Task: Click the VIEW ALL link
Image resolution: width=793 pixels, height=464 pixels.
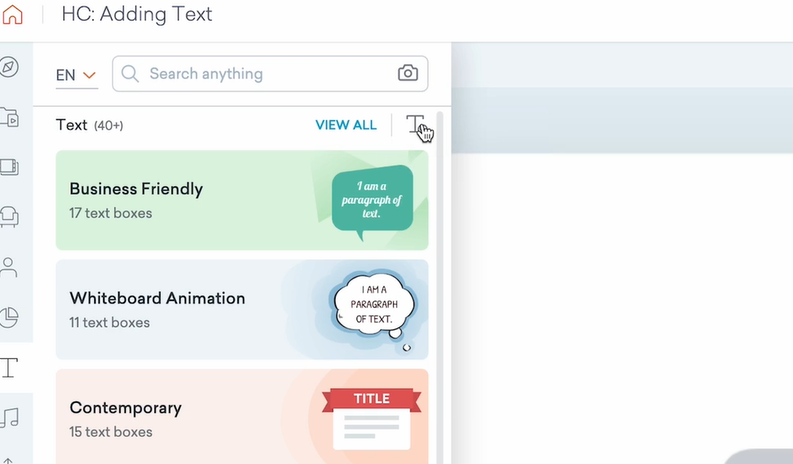Action: coord(346,125)
